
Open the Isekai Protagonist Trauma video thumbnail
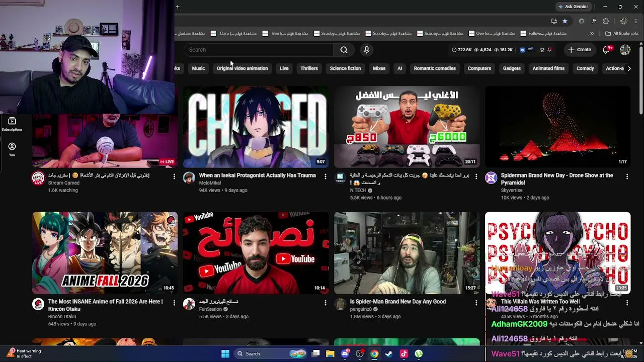pos(256,127)
